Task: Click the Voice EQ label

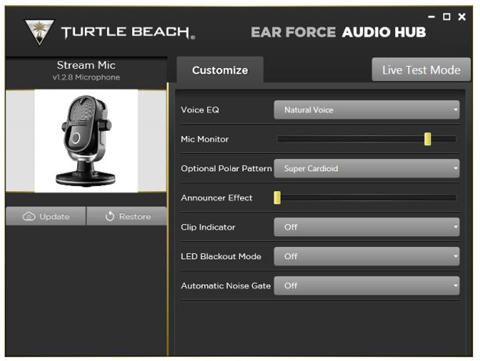Action: click(x=200, y=110)
